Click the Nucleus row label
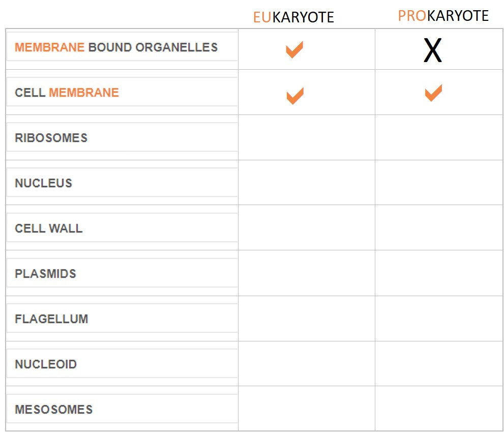The width and height of the screenshot is (504, 432). [43, 183]
